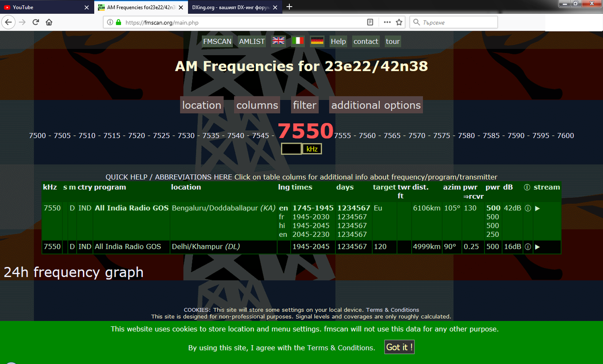Click the dB column header

coord(508,187)
